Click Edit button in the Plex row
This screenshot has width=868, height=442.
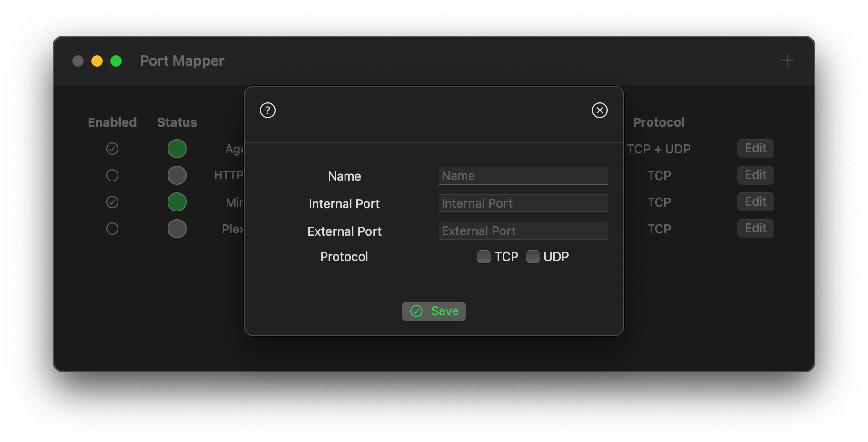755,228
